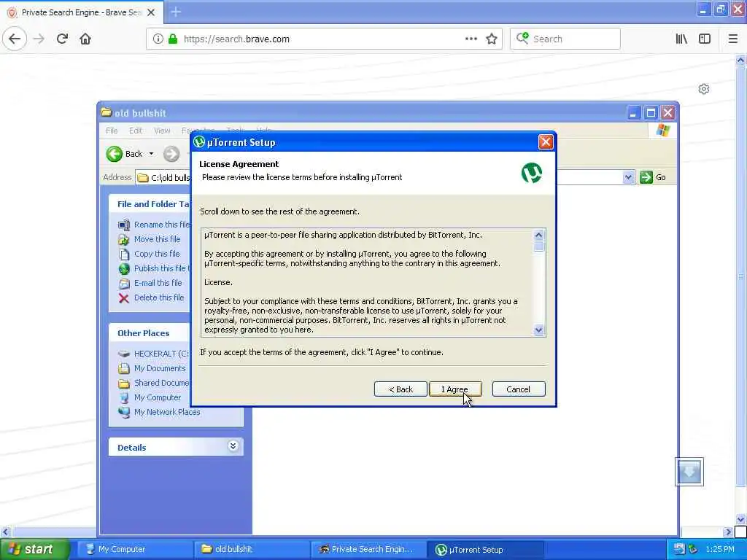Click the µTorrent logo in setup header
Viewport: 747px width, 560px height.
pyautogui.click(x=531, y=172)
